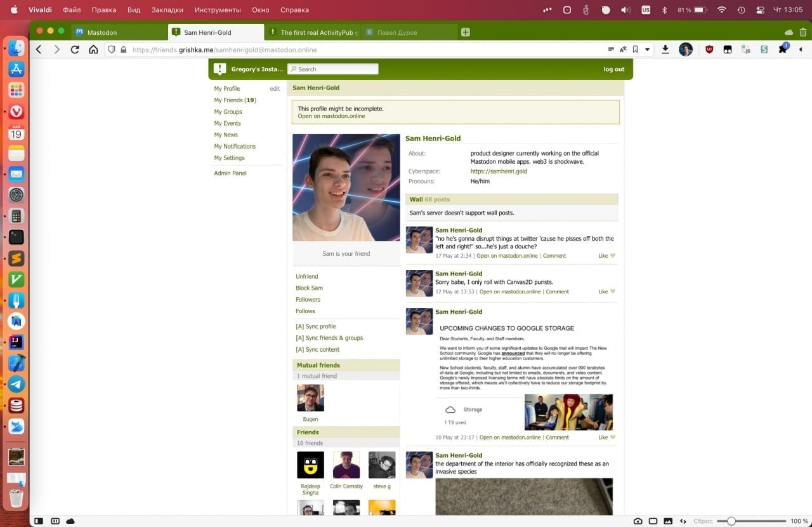Click the browser reload page icon

(75, 50)
